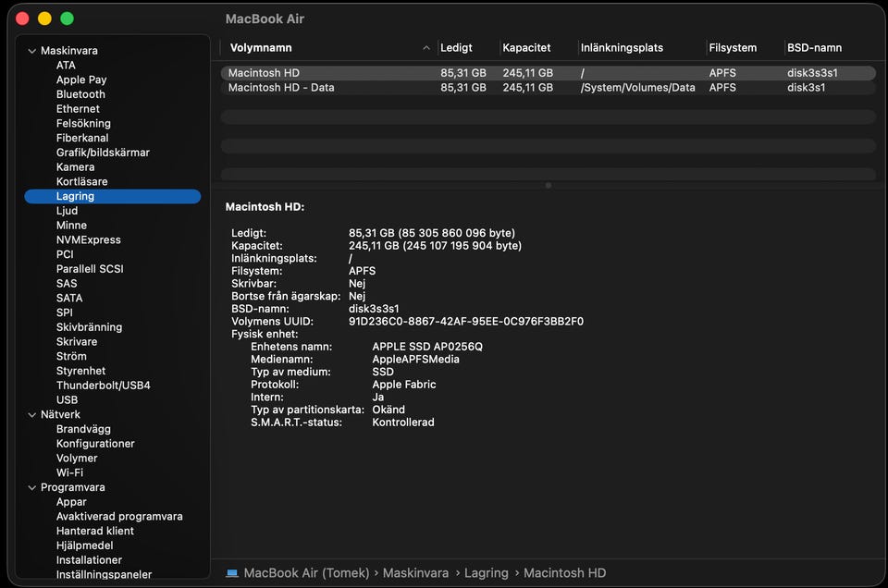888x588 pixels.
Task: Click the volume UUID value text
Action: click(465, 322)
